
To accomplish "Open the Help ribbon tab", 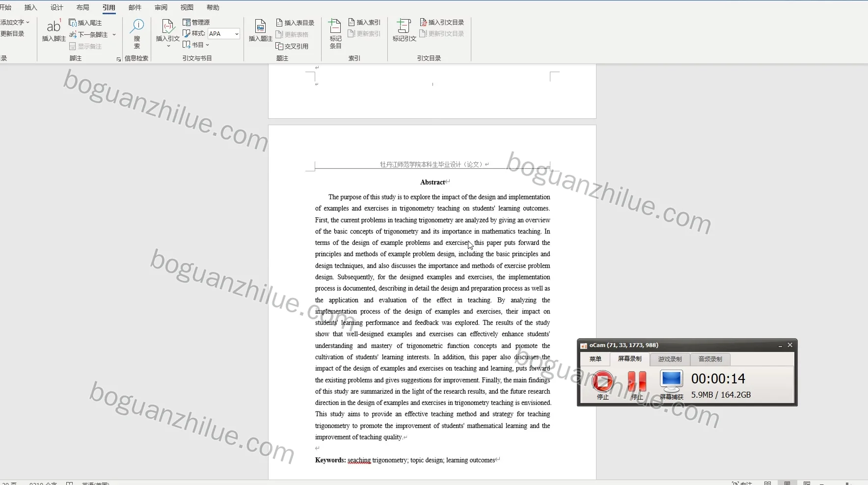I will [x=213, y=7].
